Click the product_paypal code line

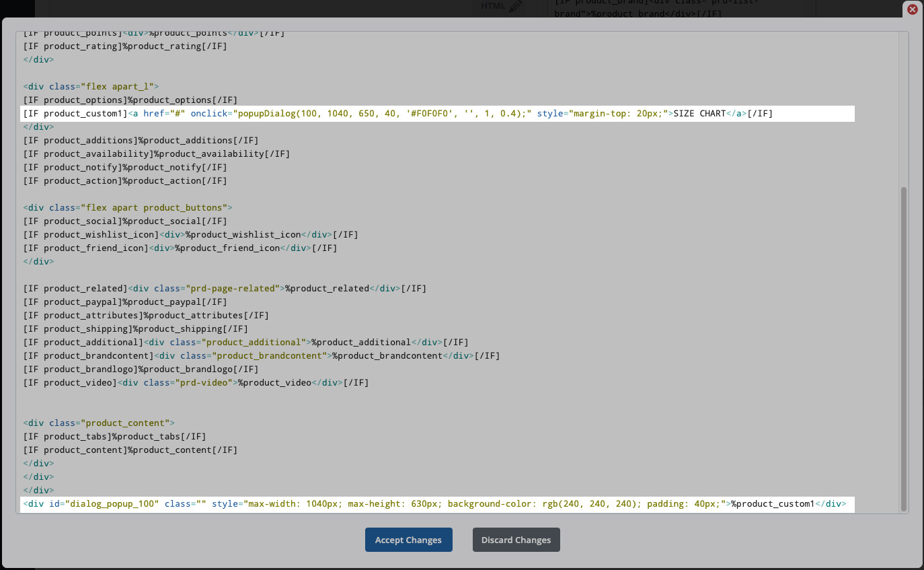click(125, 302)
